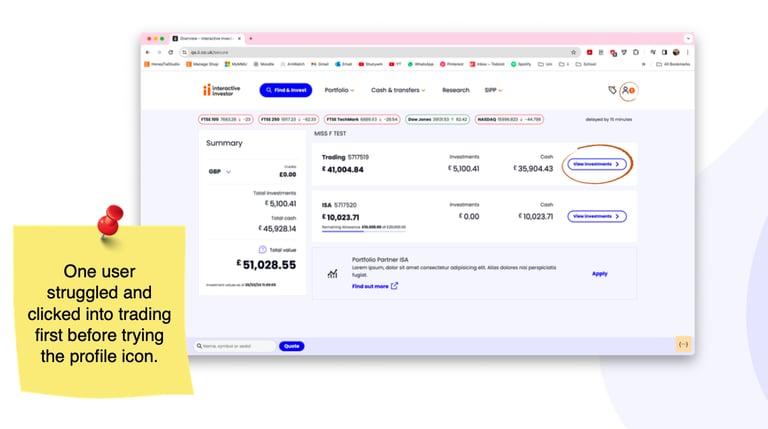The width and height of the screenshot is (768, 429).
Task: Open the Moodle bookmark
Action: [264, 64]
